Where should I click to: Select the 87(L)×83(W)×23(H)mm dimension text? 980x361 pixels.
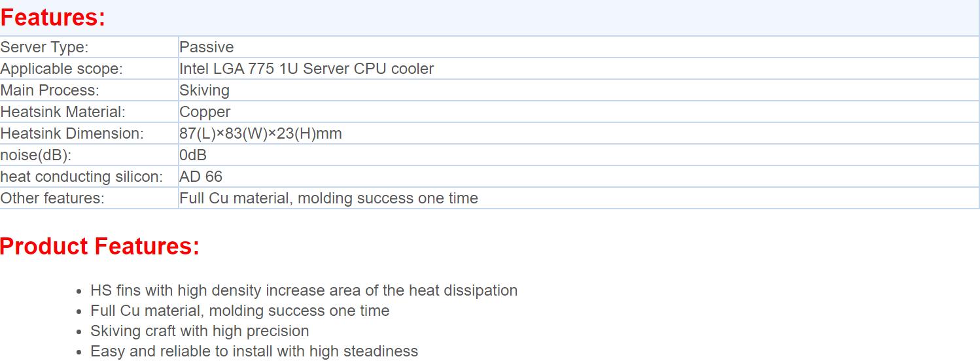coord(261,133)
